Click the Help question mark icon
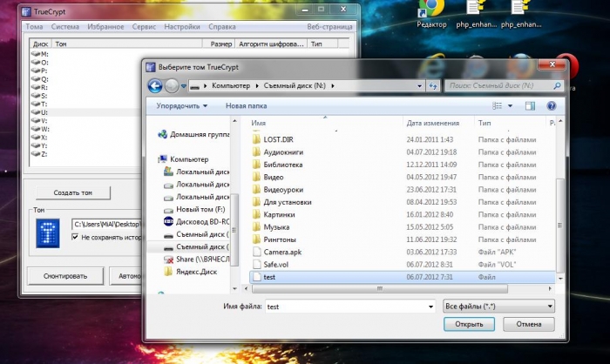This screenshot has height=364, width=610. pyautogui.click(x=551, y=106)
